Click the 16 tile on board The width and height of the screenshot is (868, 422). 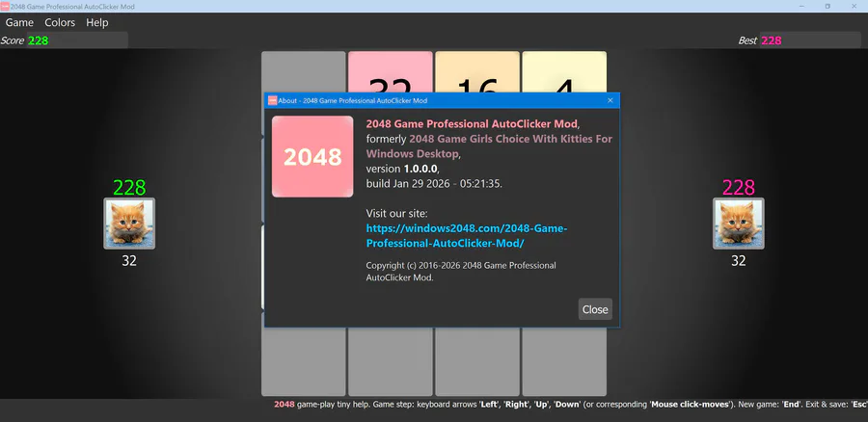point(477,72)
